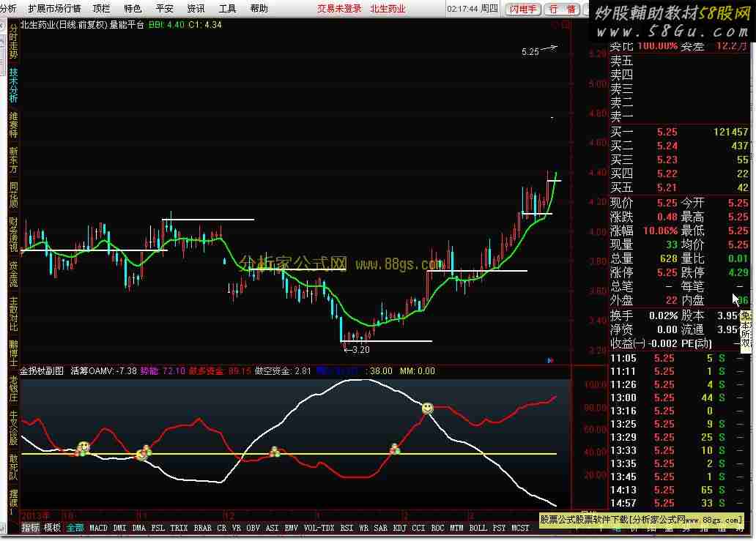Open the 帮助 menu
Viewport: 756px width, 541px height.
coord(259,9)
